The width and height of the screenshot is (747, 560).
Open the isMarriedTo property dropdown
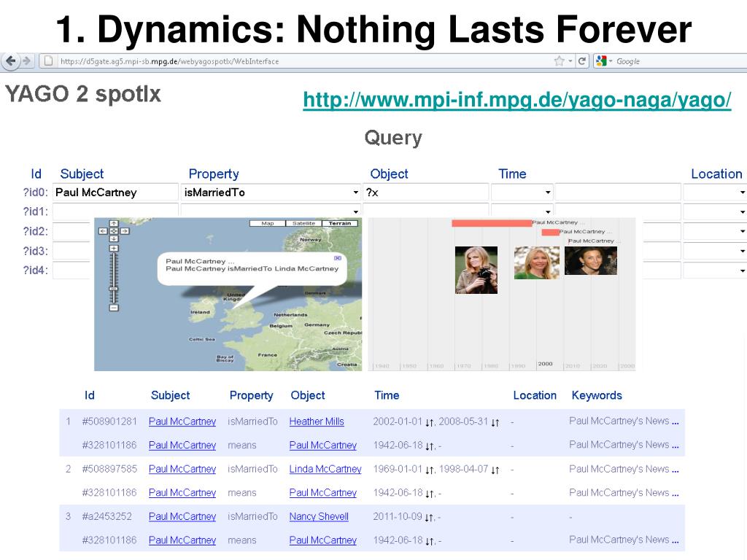[x=355, y=192]
